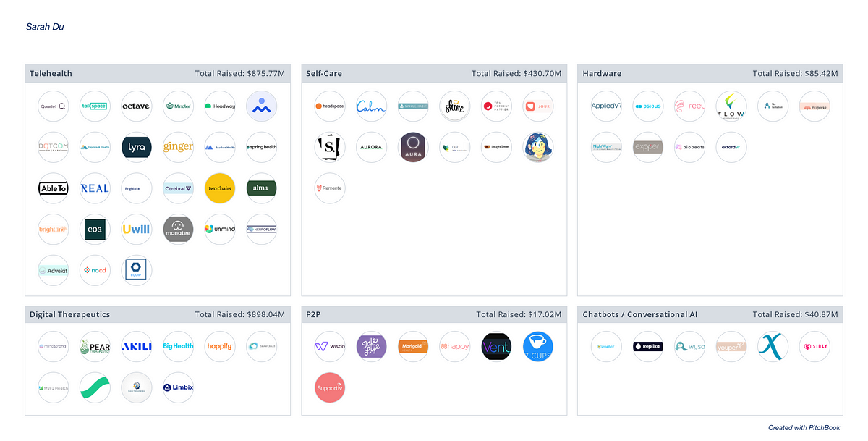Viewport: 868px width, 441px height.
Task: Click the AppliedVR logo in Hardware
Action: [606, 106]
